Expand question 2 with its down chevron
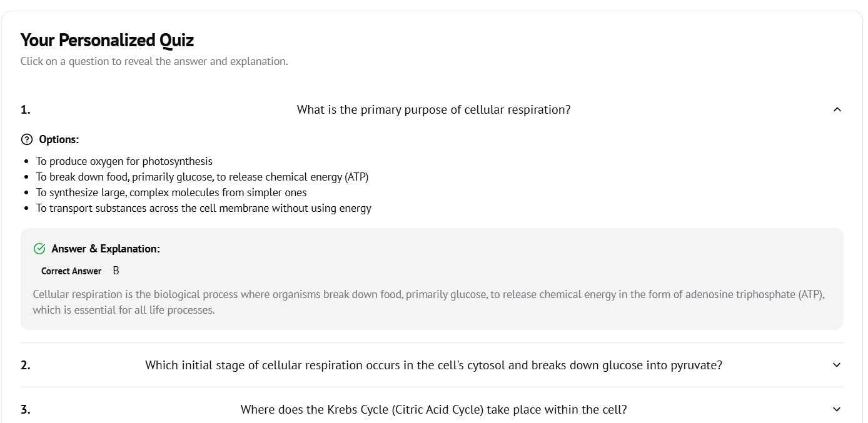The image size is (868, 423). 837,365
